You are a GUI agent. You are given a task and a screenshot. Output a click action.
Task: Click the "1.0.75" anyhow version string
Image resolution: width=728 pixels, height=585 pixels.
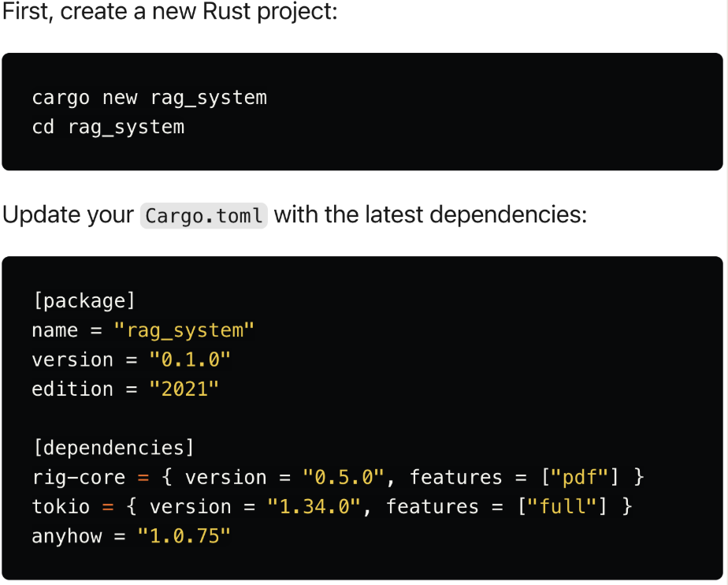184,536
